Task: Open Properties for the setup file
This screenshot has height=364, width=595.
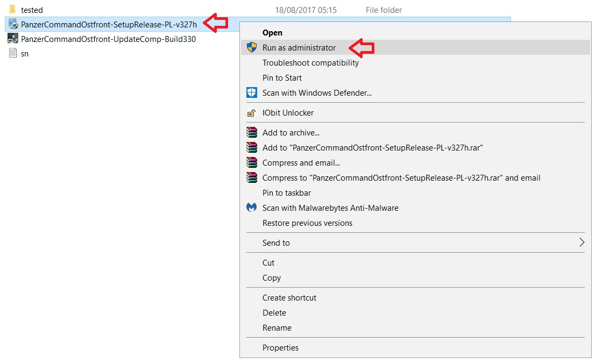Action: click(x=280, y=348)
